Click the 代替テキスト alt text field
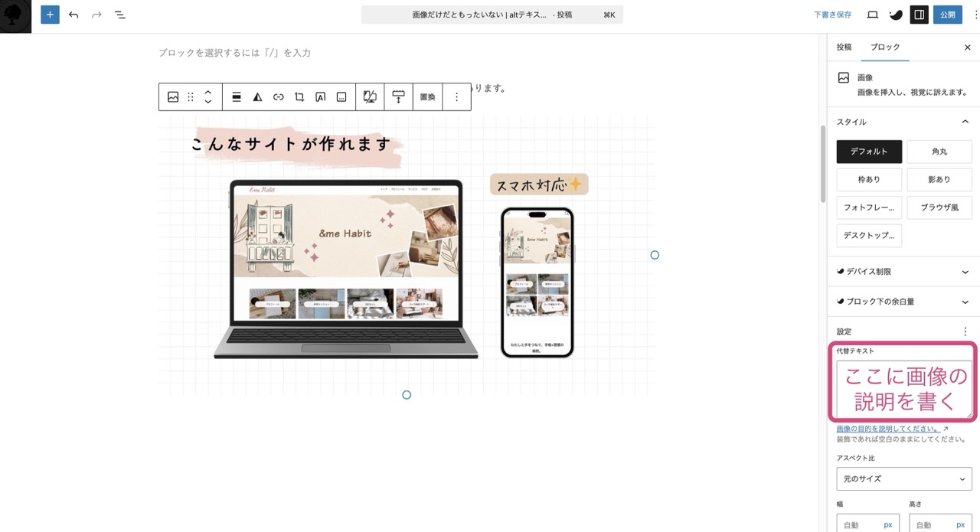This screenshot has height=532, width=980. (903, 390)
